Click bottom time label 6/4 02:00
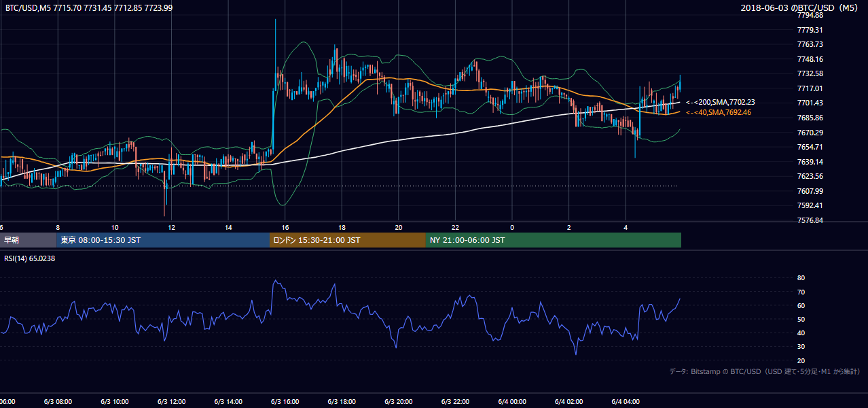The width and height of the screenshot is (868, 408). point(568,402)
